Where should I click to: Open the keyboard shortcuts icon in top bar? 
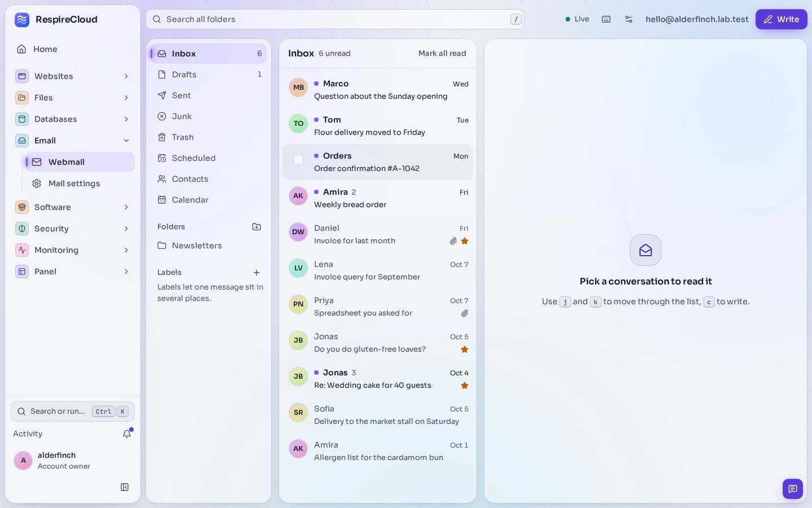606,19
